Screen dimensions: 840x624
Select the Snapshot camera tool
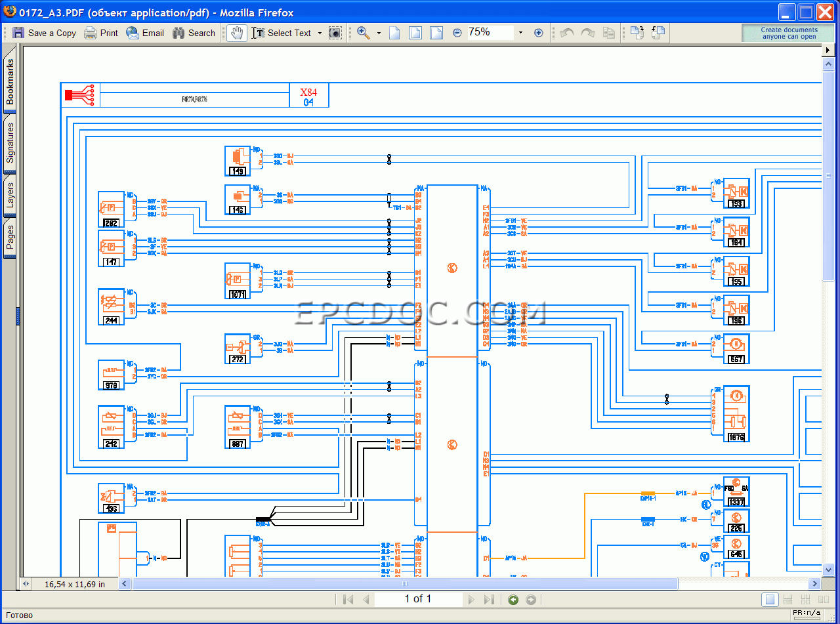[335, 33]
